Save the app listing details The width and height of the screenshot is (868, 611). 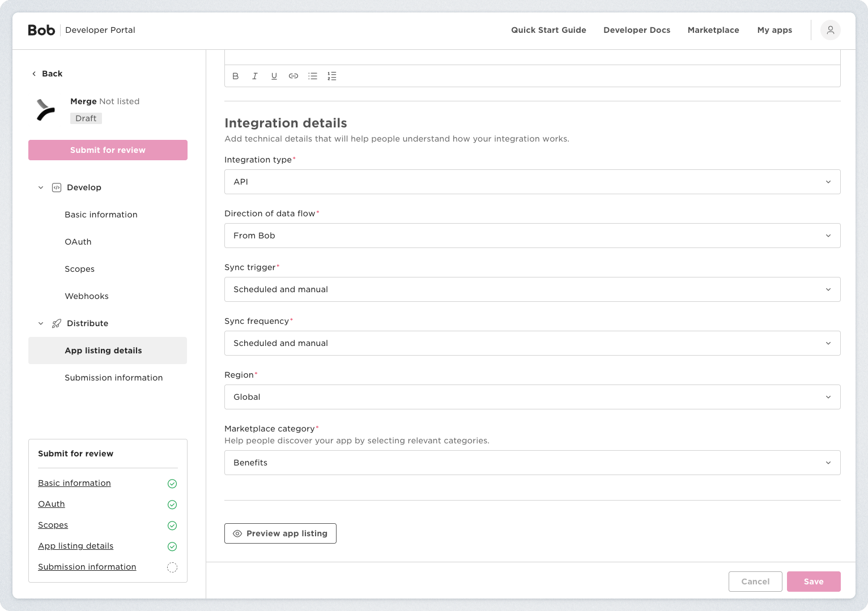coord(814,582)
